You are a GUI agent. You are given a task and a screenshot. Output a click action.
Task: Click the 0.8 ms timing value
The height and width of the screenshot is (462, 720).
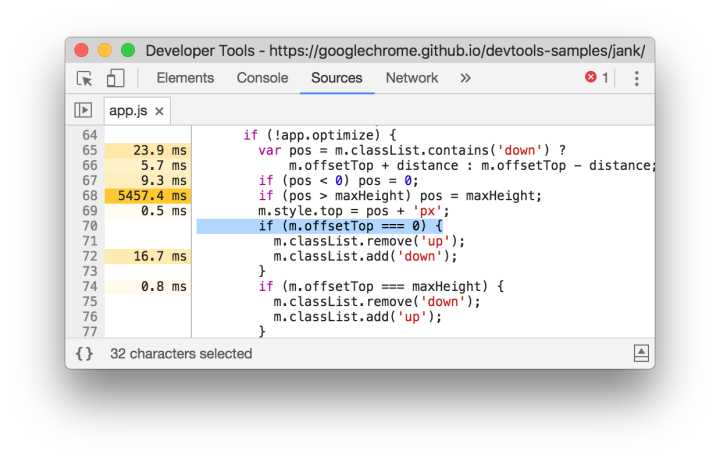[x=163, y=287]
